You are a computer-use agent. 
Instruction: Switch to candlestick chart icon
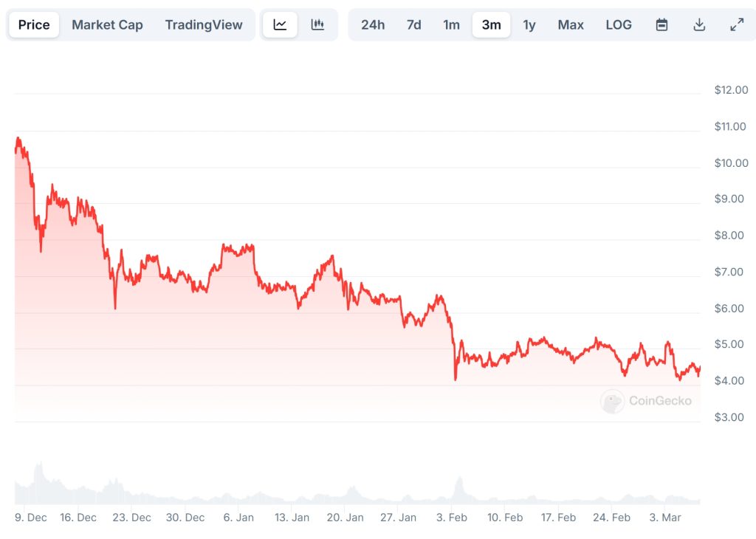[x=318, y=24]
